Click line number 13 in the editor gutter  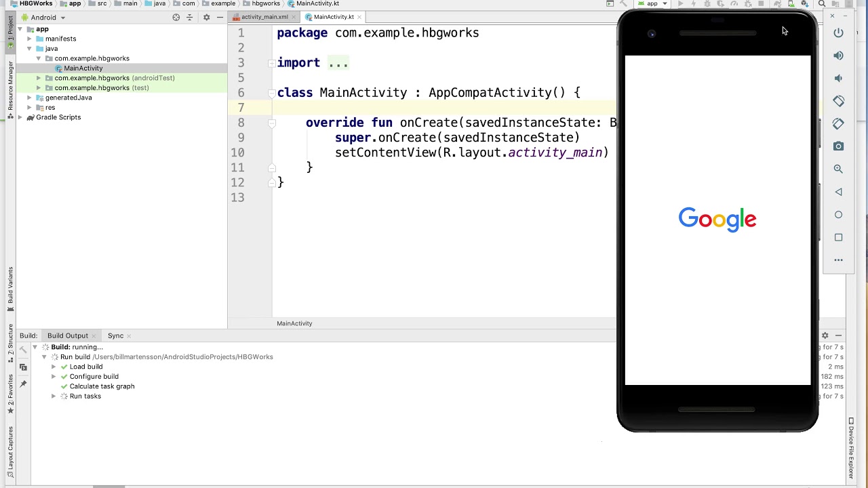(x=237, y=198)
